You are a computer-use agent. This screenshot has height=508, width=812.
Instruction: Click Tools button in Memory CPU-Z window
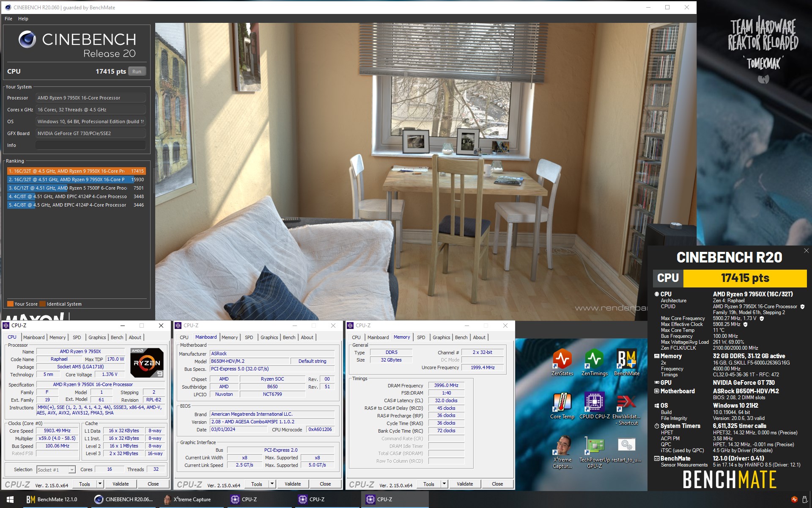tap(429, 484)
